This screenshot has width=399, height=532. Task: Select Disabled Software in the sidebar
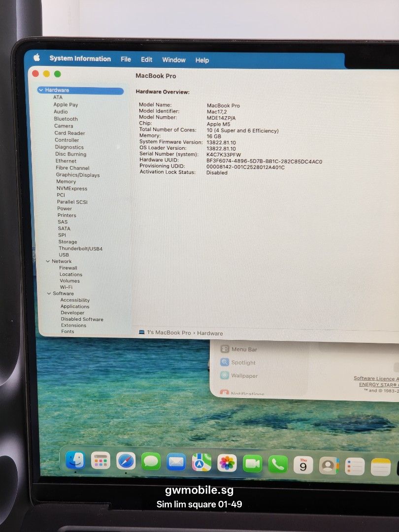click(82, 319)
